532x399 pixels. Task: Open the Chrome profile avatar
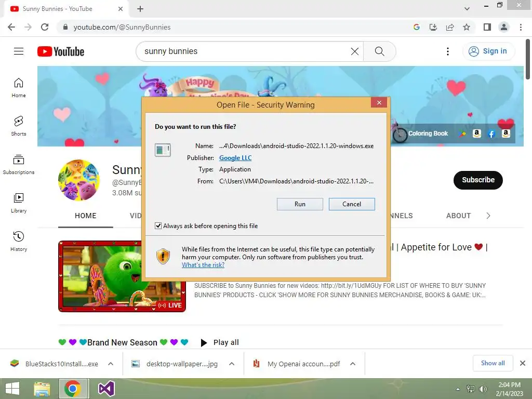click(x=504, y=27)
